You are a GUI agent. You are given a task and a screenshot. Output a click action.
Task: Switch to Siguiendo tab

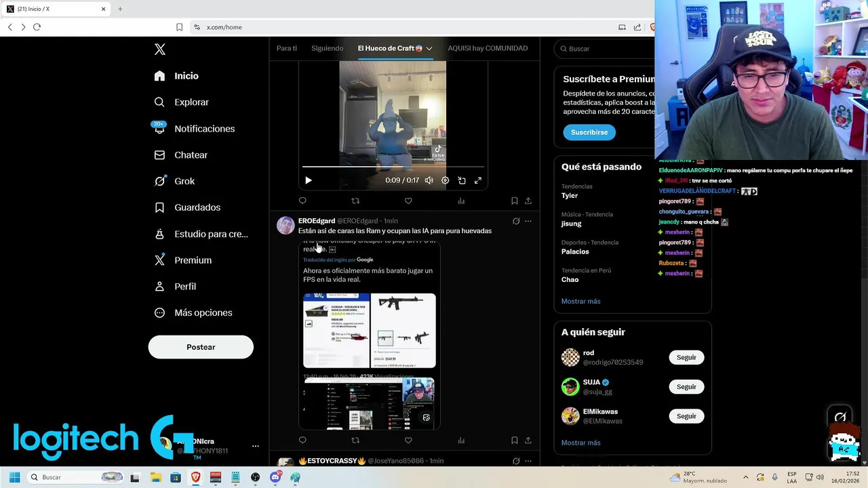click(327, 48)
